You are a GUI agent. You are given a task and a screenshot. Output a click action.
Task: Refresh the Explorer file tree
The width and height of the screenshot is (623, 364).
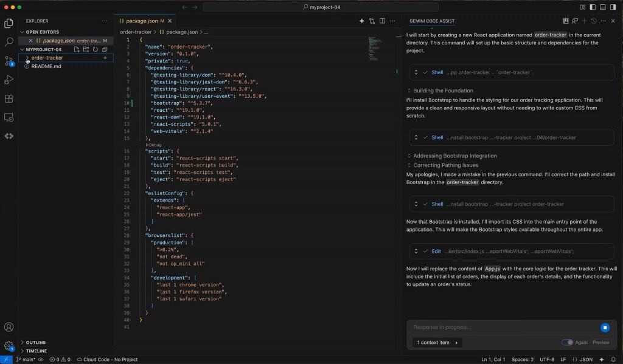point(96,49)
